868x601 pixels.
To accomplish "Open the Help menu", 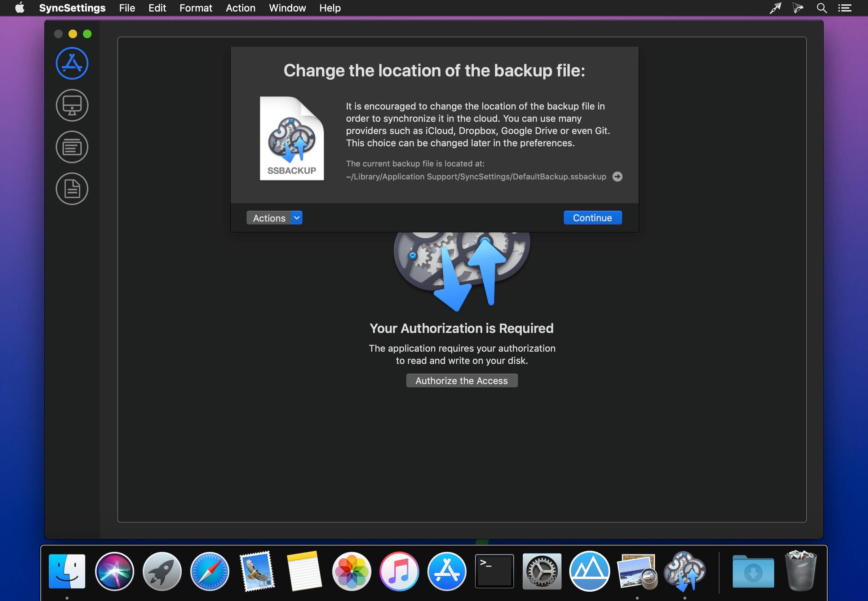I will 330,8.
